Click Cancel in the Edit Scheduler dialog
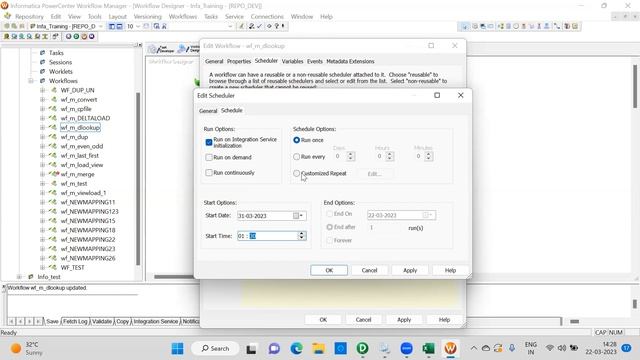This screenshot has width=640, height=360. [x=369, y=270]
